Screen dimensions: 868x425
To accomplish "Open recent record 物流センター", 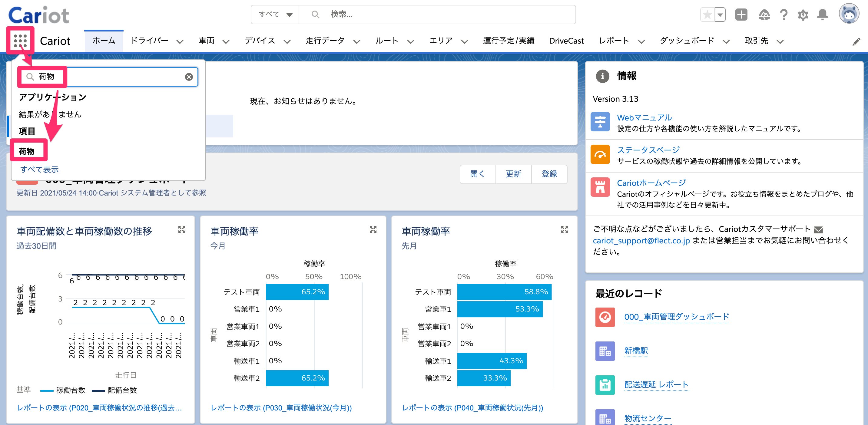I will tap(648, 418).
